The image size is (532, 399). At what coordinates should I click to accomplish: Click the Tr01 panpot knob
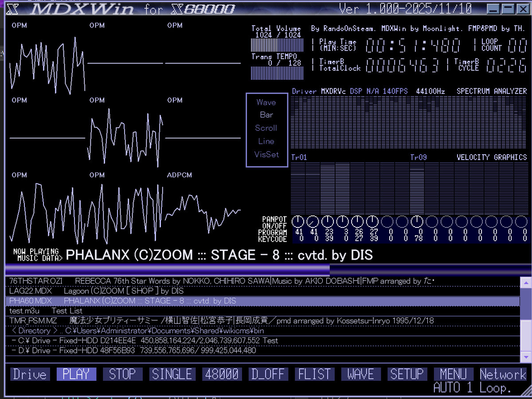point(298,221)
